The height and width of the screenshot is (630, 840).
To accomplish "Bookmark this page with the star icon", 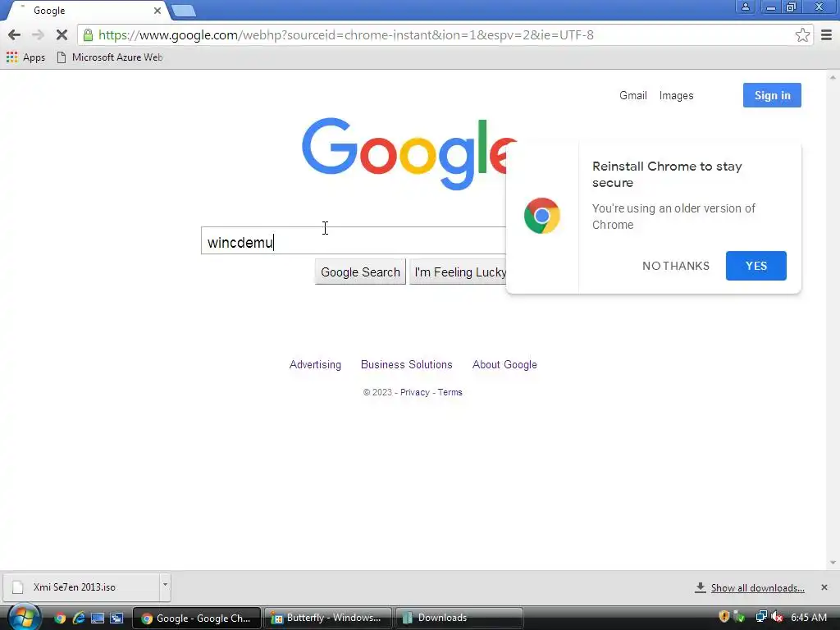I will (x=802, y=35).
